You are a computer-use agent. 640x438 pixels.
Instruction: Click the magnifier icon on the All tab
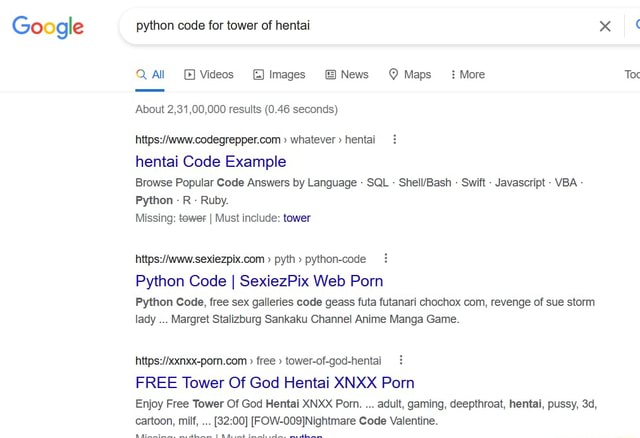pos(141,74)
